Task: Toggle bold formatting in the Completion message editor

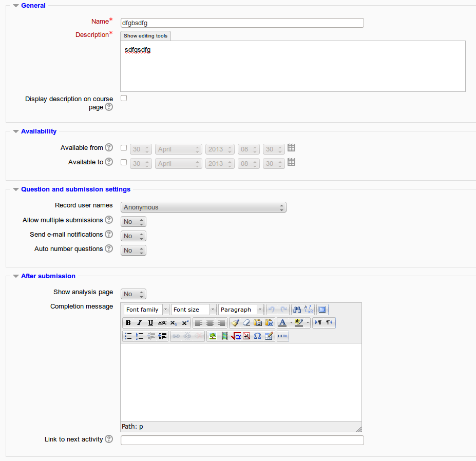Action: 128,322
